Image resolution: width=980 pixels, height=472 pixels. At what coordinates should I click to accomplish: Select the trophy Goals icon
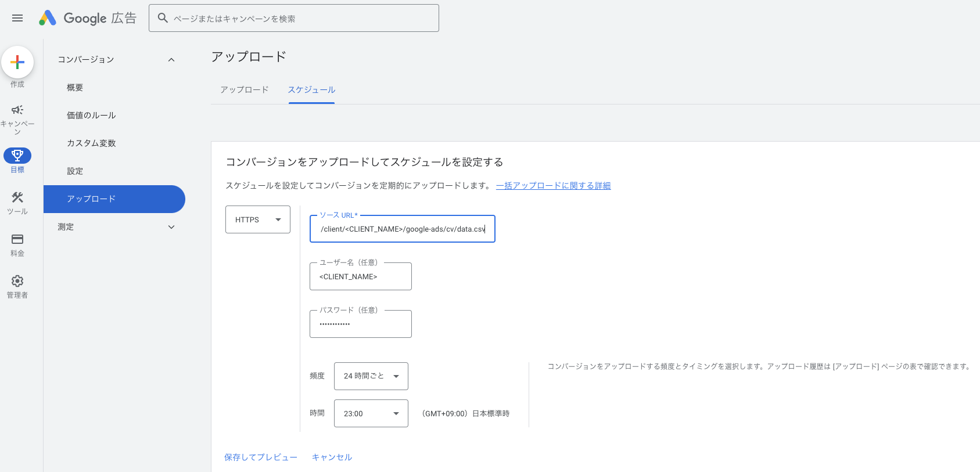(x=17, y=155)
